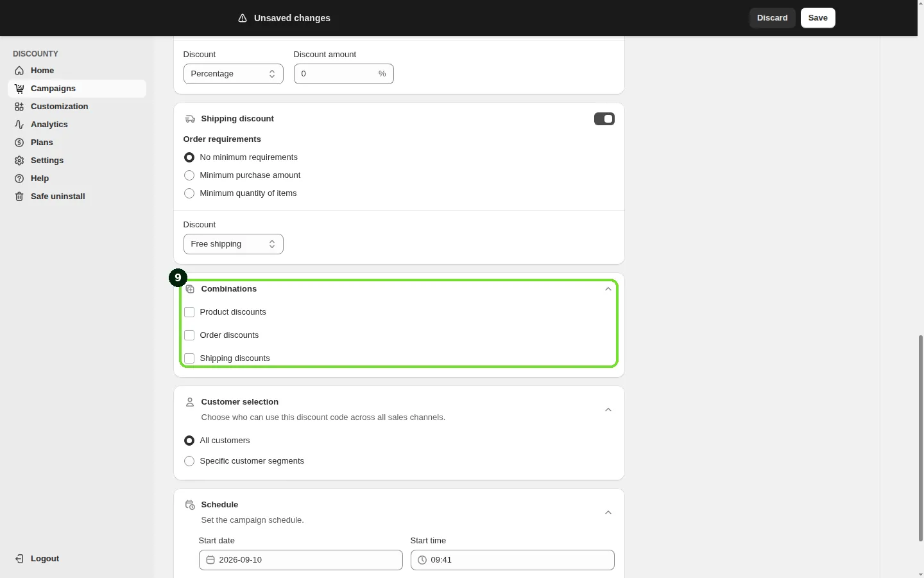924x578 pixels.
Task: Save the unsaved changes
Action: pos(818,18)
